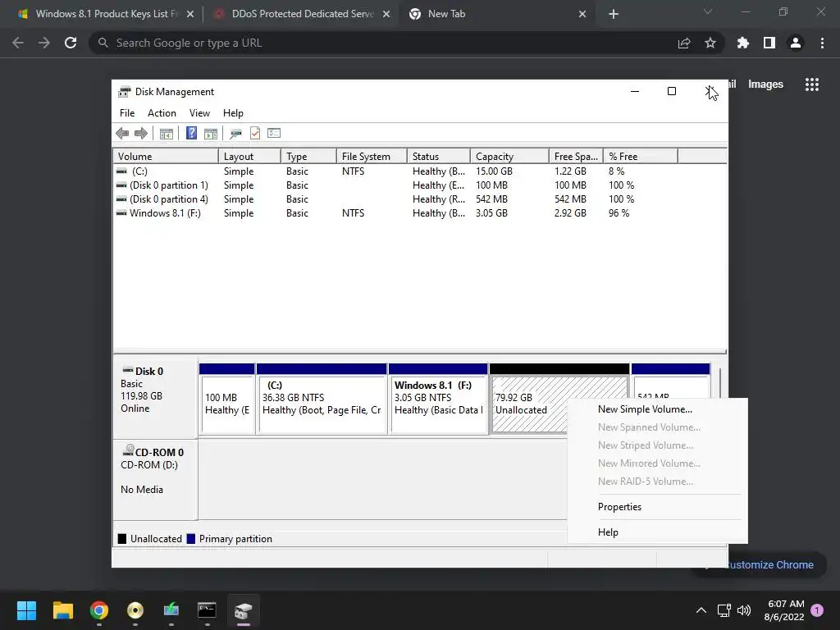Click the action pane toolbar icon beside Help
Image resolution: width=840 pixels, height=630 pixels.
(x=211, y=134)
